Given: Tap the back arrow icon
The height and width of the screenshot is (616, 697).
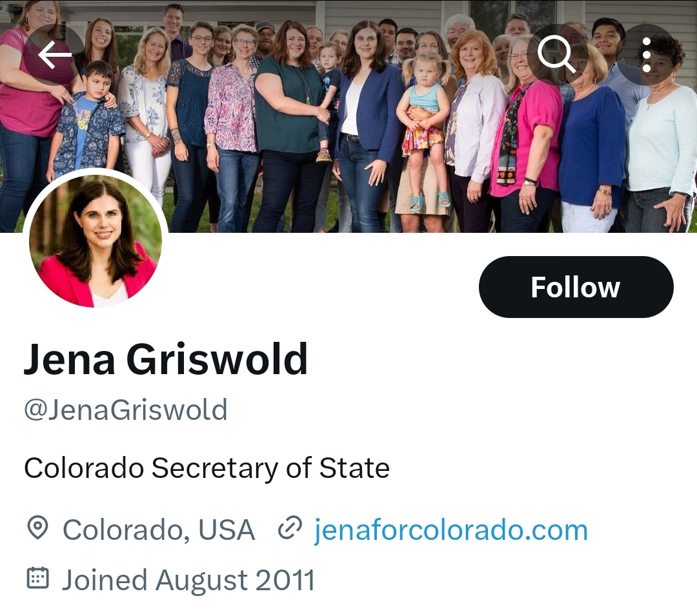Looking at the screenshot, I should tap(54, 55).
